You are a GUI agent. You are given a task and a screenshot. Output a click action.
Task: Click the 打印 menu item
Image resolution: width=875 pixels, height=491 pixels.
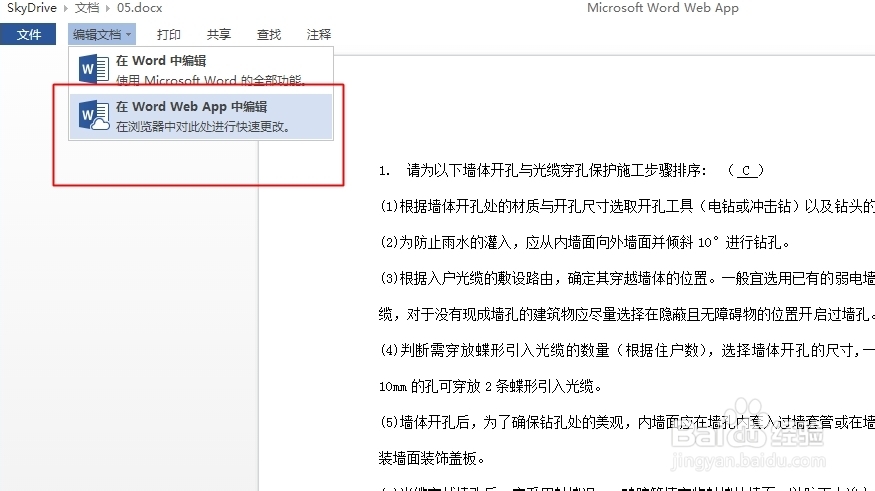pyautogui.click(x=169, y=35)
